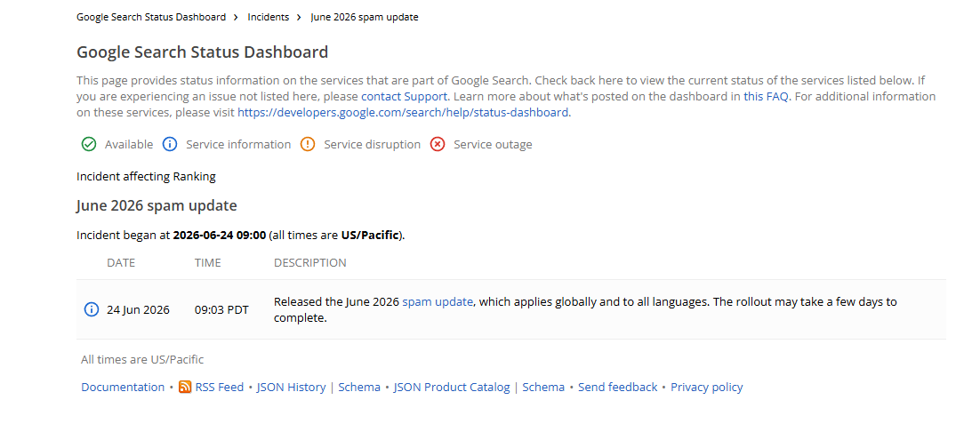
Task: Click the orange Service disruption icon
Action: 308,144
